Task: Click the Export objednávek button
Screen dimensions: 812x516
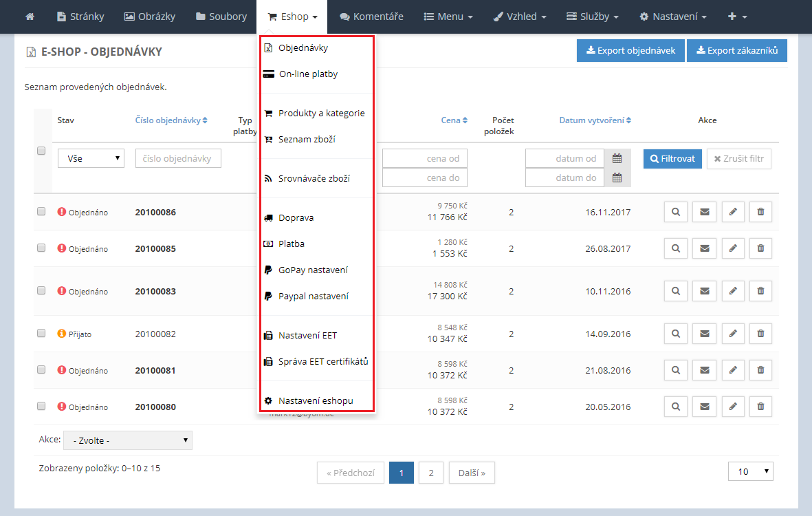Action: point(630,50)
